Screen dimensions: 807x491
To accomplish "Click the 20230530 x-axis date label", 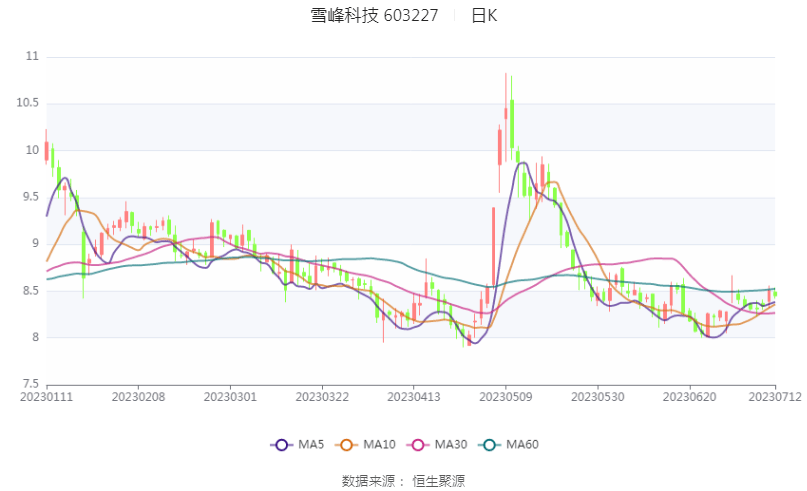I will 598,397.
